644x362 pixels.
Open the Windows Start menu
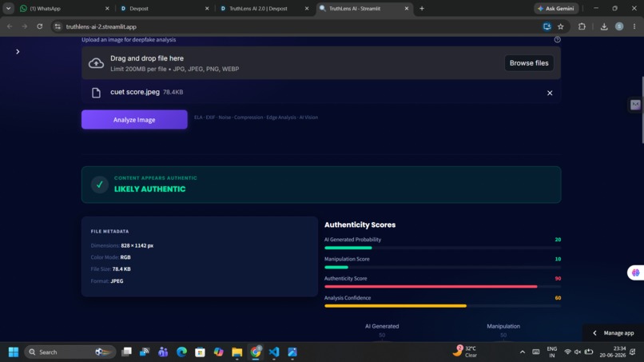pyautogui.click(x=13, y=352)
